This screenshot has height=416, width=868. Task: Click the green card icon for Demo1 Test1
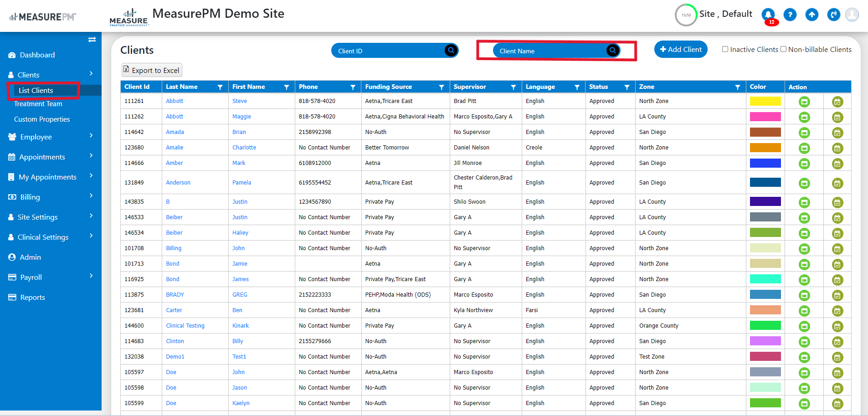[804, 357]
